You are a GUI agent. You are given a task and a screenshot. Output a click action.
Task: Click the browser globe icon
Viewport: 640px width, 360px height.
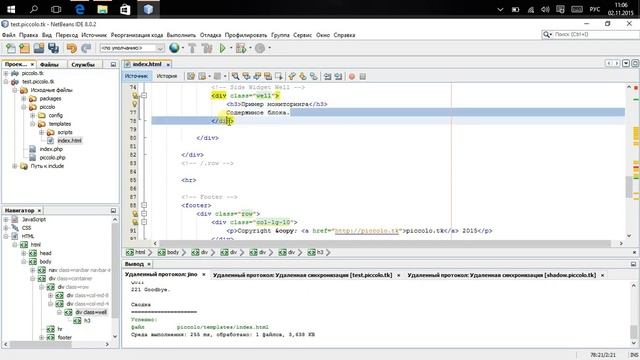pos(174,48)
